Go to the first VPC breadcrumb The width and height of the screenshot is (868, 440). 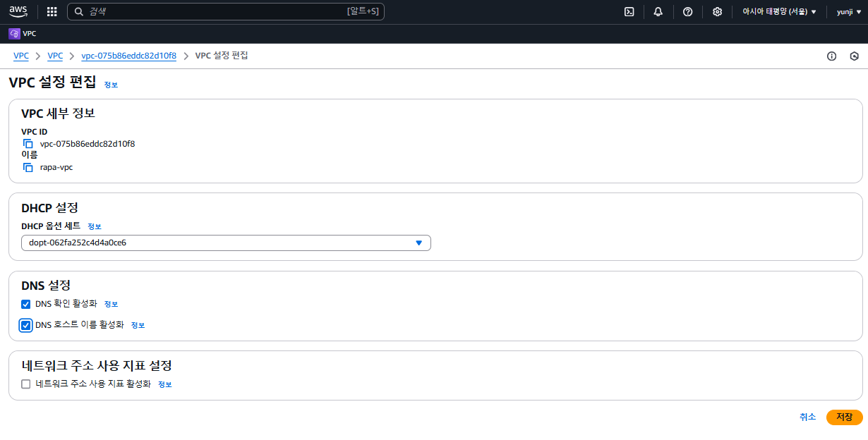[21, 56]
